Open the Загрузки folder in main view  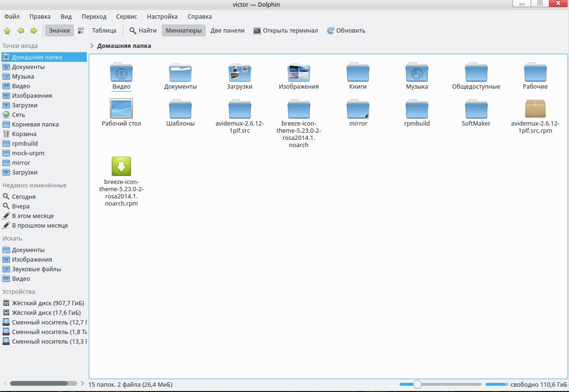pyautogui.click(x=239, y=72)
